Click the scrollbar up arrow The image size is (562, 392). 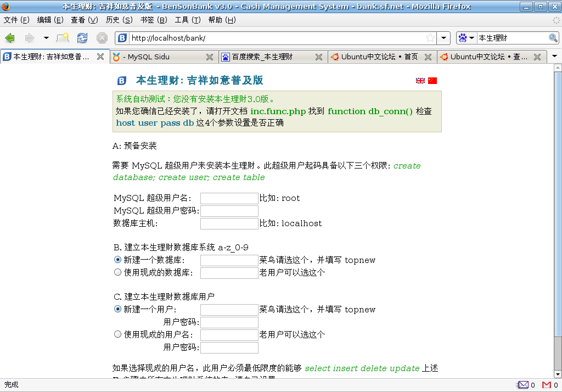click(558, 68)
